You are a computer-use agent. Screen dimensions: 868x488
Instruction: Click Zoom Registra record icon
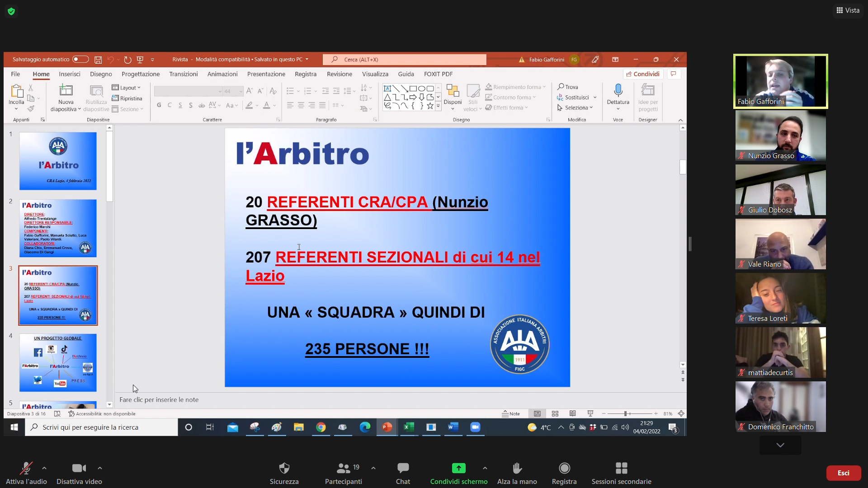564,468
